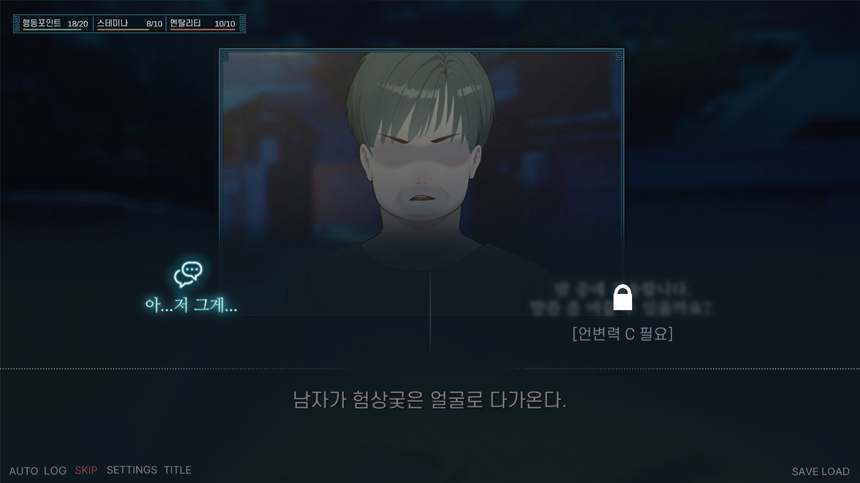
Task: Open the SETTINGS menu
Action: (x=132, y=470)
